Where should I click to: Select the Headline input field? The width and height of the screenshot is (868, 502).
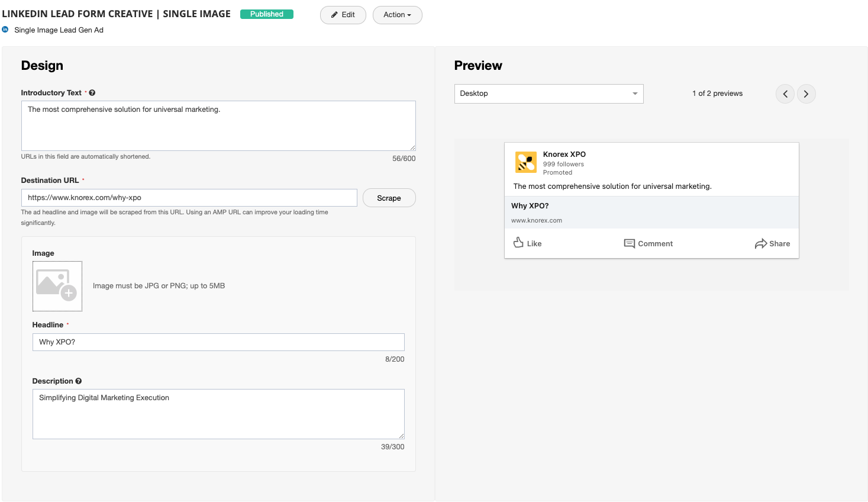click(x=218, y=342)
